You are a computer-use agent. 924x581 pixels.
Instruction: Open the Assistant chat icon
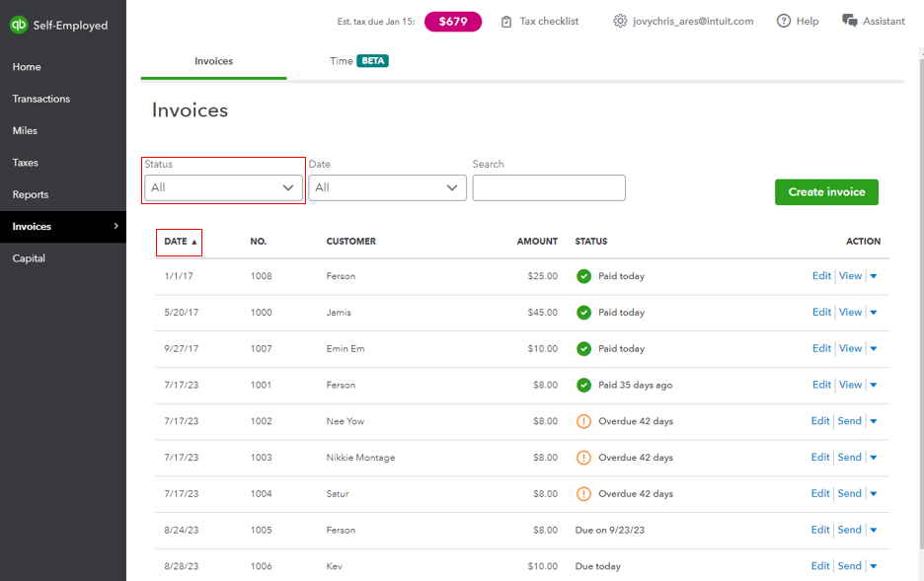[x=849, y=21]
